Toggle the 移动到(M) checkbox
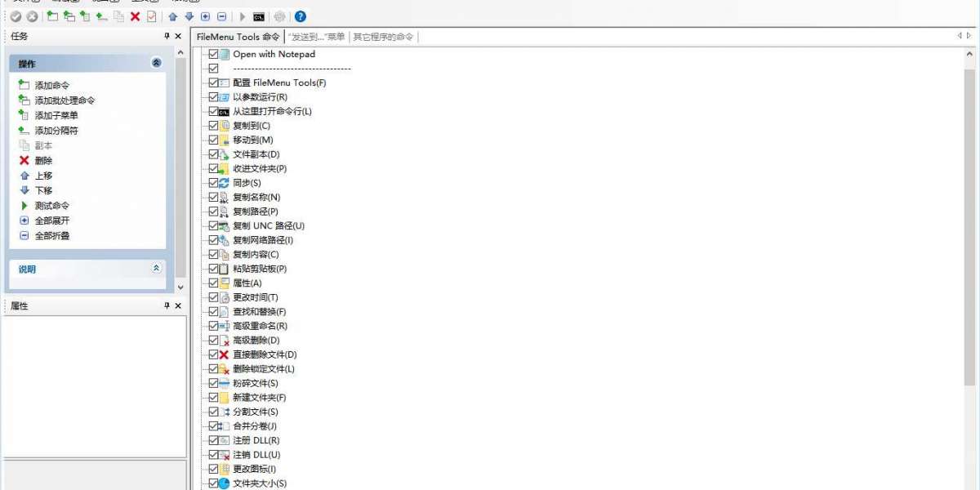This screenshot has height=490, width=980. point(213,140)
